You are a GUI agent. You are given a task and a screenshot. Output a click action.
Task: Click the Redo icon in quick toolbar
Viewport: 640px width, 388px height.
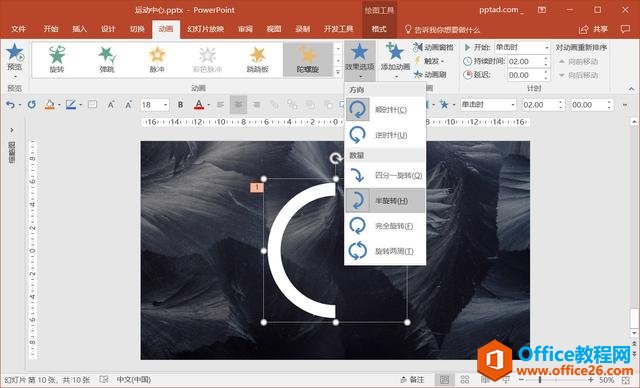31,105
